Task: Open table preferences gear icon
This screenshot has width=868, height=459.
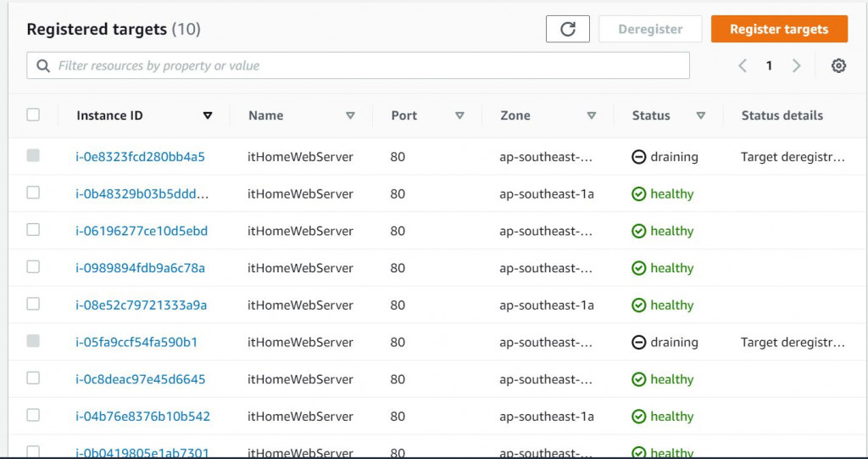Action: tap(838, 65)
